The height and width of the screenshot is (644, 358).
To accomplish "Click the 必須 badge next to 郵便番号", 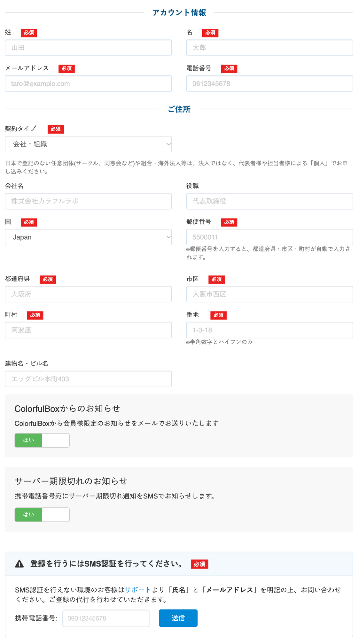I will pos(229,222).
